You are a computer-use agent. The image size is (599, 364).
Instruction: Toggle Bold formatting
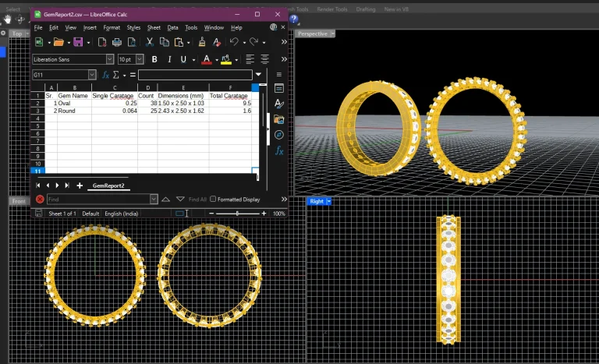154,59
